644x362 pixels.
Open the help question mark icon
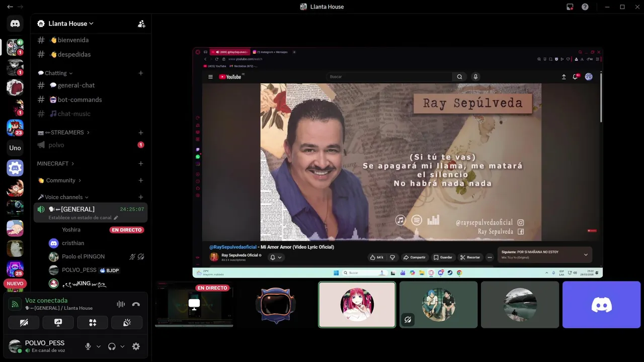(x=585, y=7)
